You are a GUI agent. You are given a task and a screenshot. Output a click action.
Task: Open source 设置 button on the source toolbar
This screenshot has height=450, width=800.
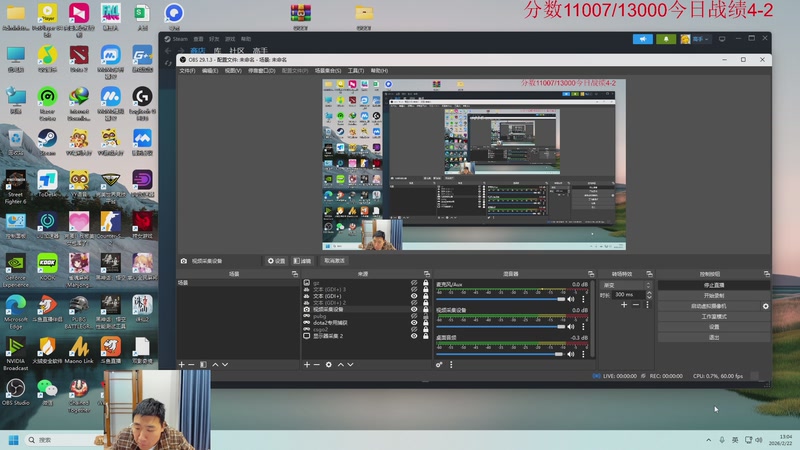coord(277,261)
